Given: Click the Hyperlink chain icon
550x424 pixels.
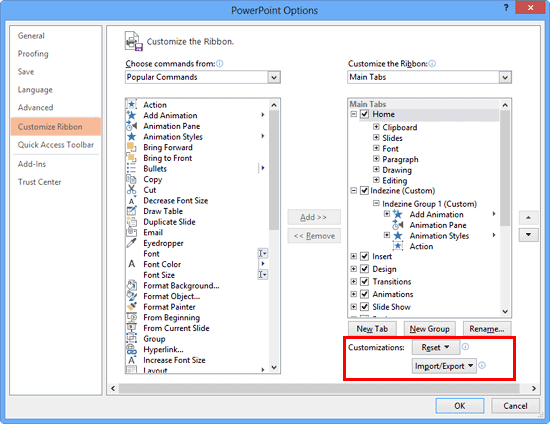Looking at the screenshot, I should click(132, 349).
